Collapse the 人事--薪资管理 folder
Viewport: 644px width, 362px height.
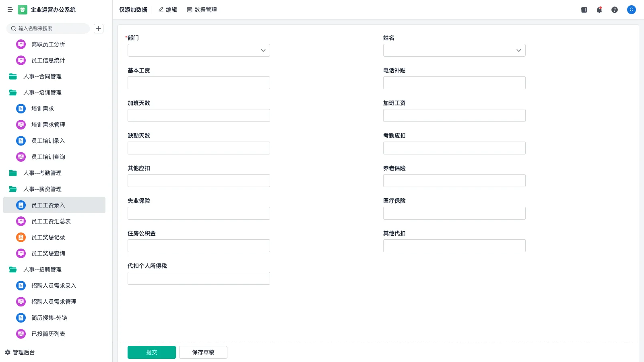[42, 189]
